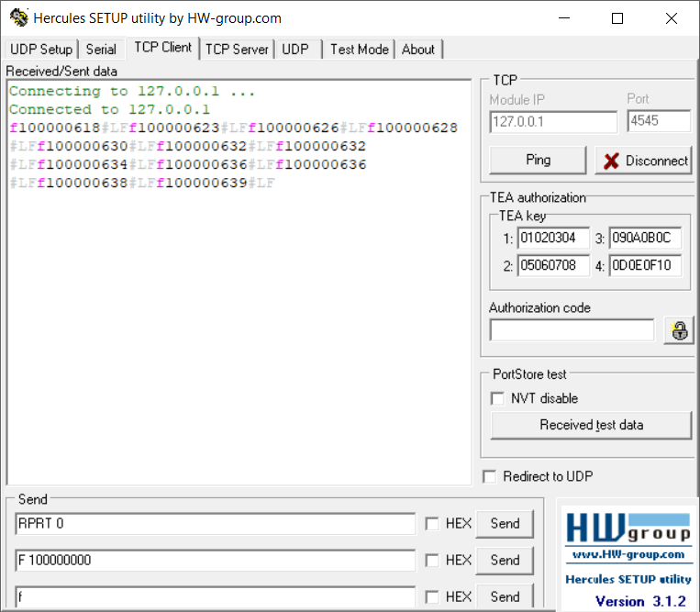Switch to UDP Setup tab

(x=41, y=50)
